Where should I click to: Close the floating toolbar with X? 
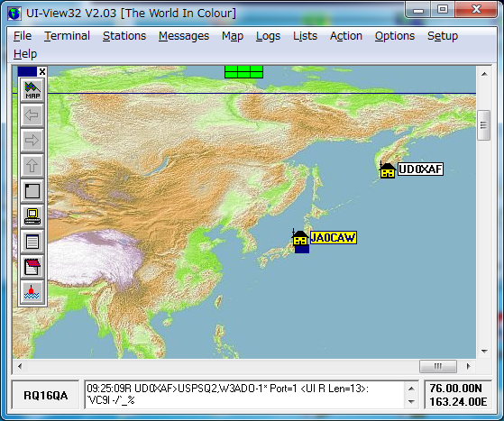pos(42,71)
